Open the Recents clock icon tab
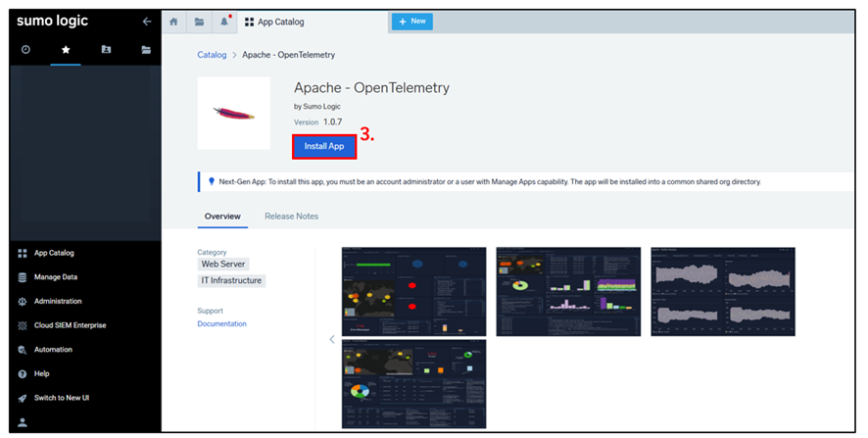 [25, 50]
